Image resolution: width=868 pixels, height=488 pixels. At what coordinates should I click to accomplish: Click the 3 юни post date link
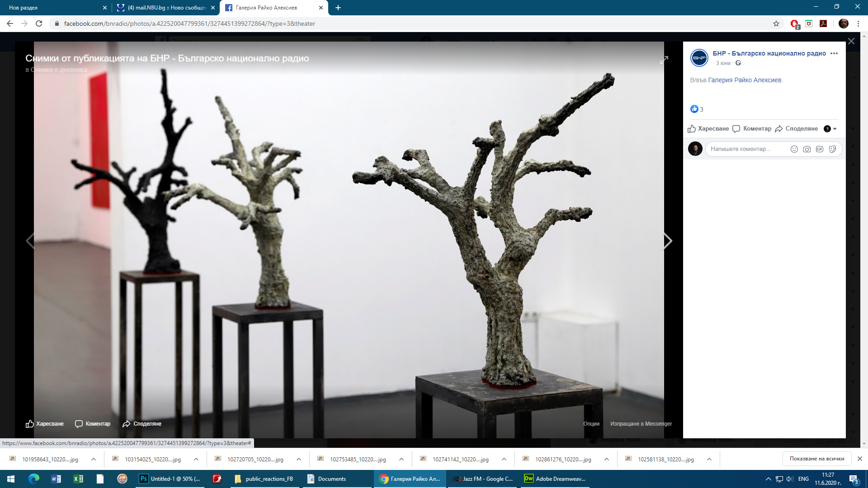(x=723, y=63)
